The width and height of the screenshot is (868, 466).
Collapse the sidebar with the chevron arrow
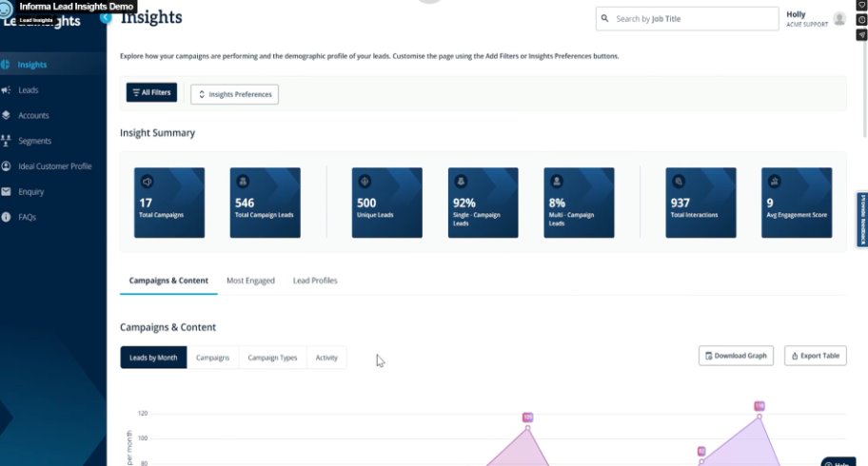pyautogui.click(x=106, y=17)
